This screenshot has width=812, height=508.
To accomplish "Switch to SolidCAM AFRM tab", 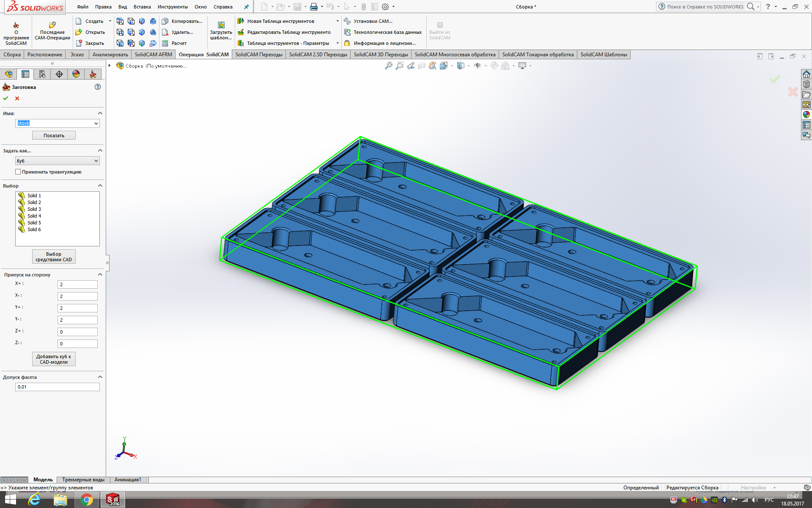I will pyautogui.click(x=153, y=55).
